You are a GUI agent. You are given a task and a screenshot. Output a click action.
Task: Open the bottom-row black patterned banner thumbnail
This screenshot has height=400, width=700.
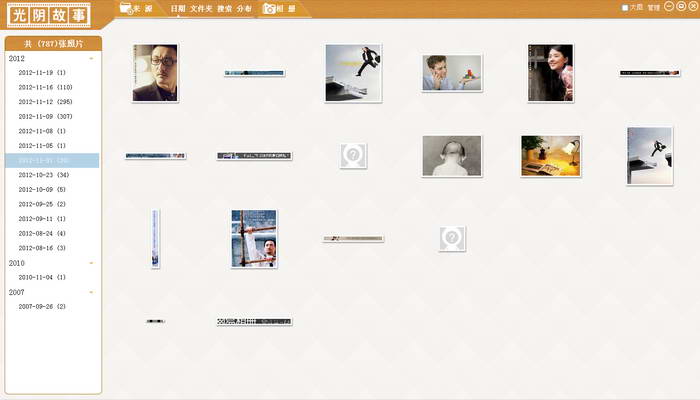click(x=254, y=321)
